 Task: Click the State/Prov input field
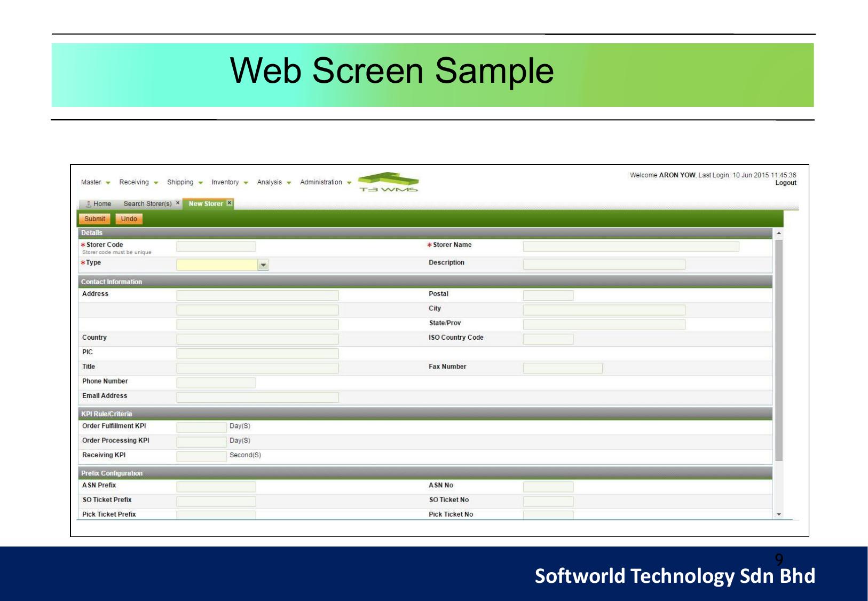click(x=604, y=324)
